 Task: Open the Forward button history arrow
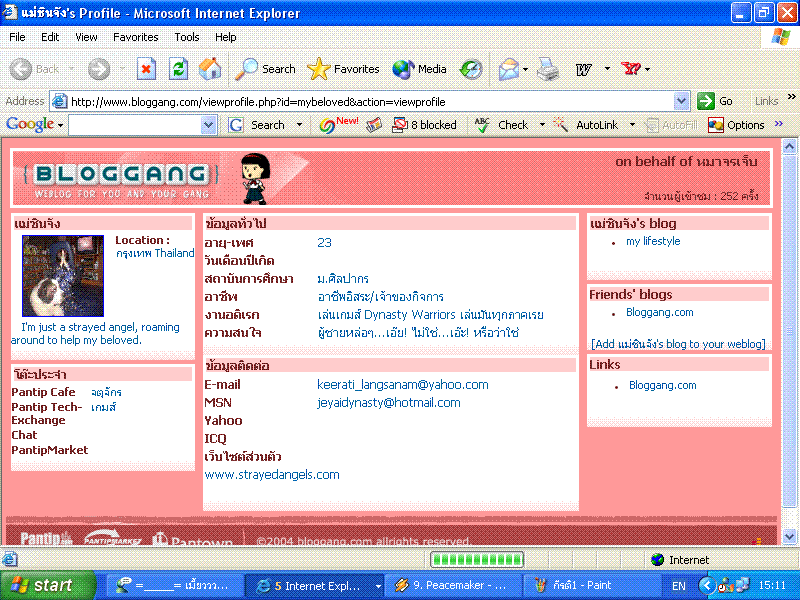click(122, 69)
